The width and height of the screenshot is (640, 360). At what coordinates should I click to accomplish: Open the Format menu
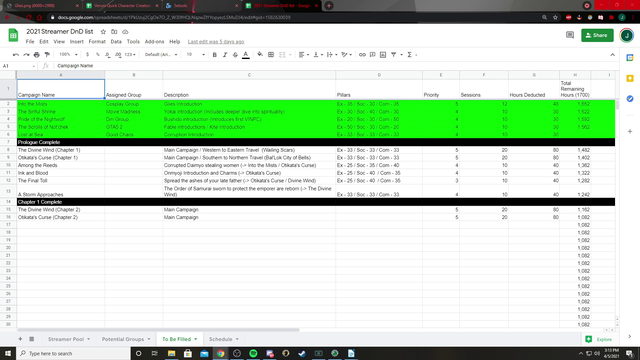pyautogui.click(x=97, y=42)
